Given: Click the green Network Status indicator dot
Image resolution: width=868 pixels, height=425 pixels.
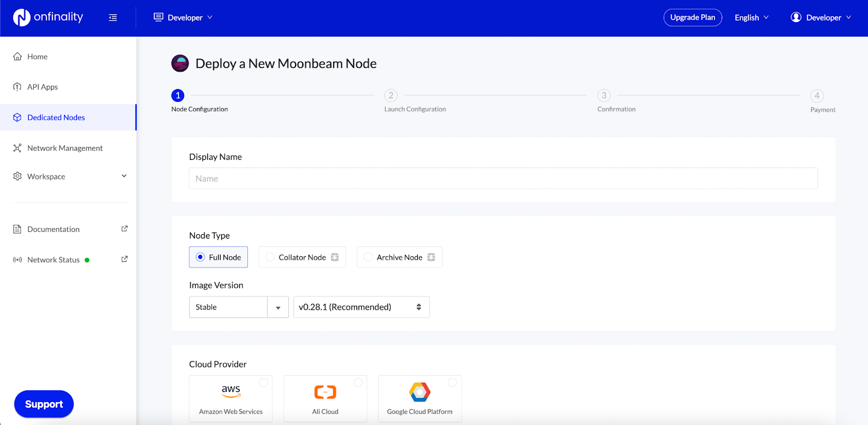Looking at the screenshot, I should coord(87,260).
